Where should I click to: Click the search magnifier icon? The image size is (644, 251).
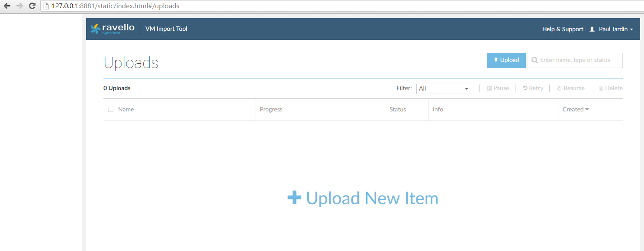[x=535, y=60]
